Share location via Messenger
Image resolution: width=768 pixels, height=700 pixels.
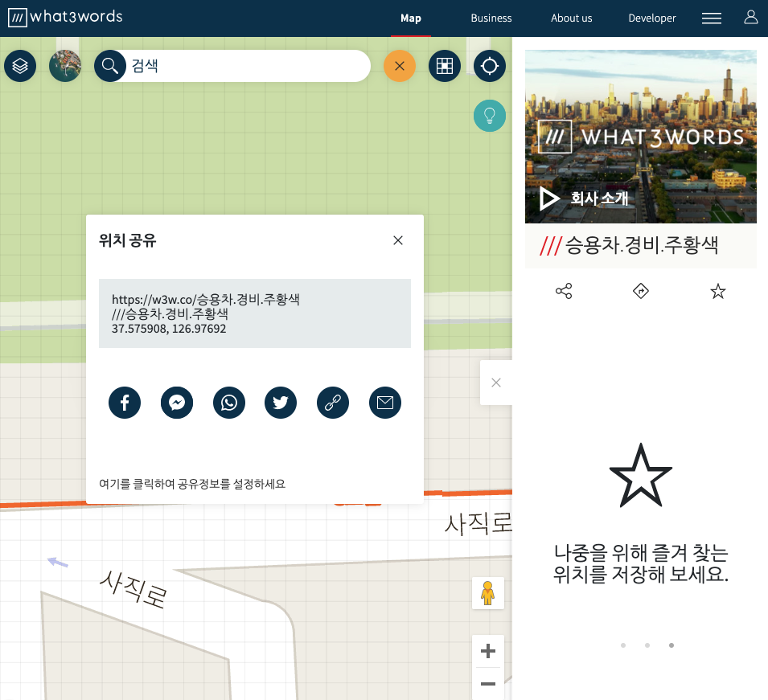tap(177, 403)
